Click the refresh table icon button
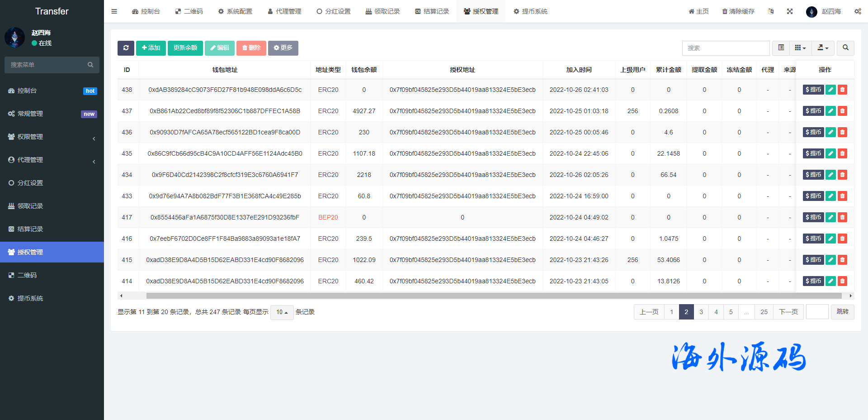 (126, 48)
